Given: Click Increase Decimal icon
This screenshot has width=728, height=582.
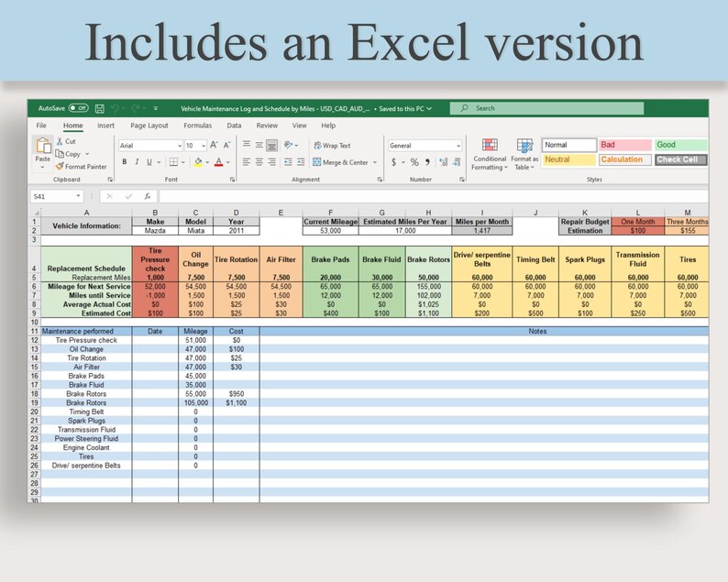Looking at the screenshot, I should [444, 162].
